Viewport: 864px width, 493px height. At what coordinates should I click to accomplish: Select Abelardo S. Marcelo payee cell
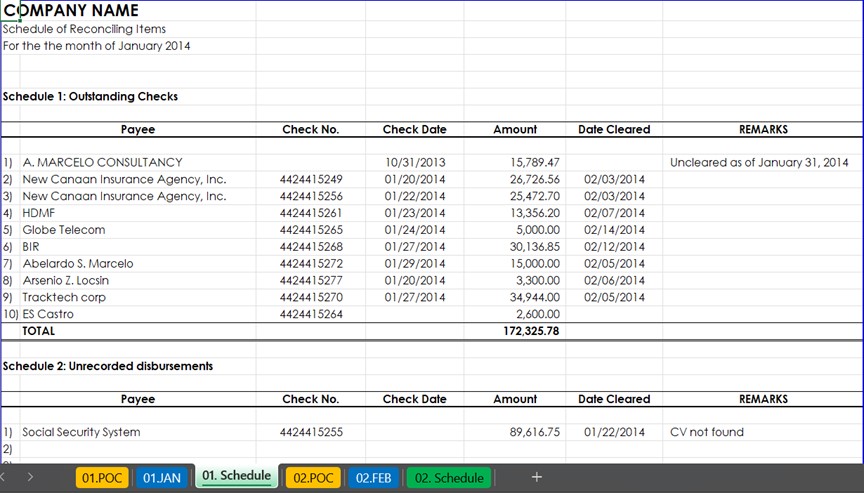(x=78, y=264)
